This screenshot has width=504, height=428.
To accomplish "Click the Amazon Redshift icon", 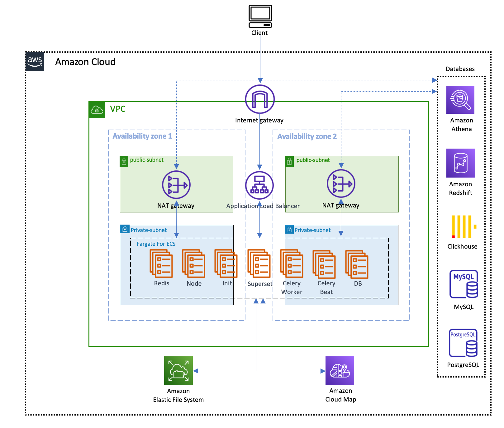I will click(x=460, y=163).
